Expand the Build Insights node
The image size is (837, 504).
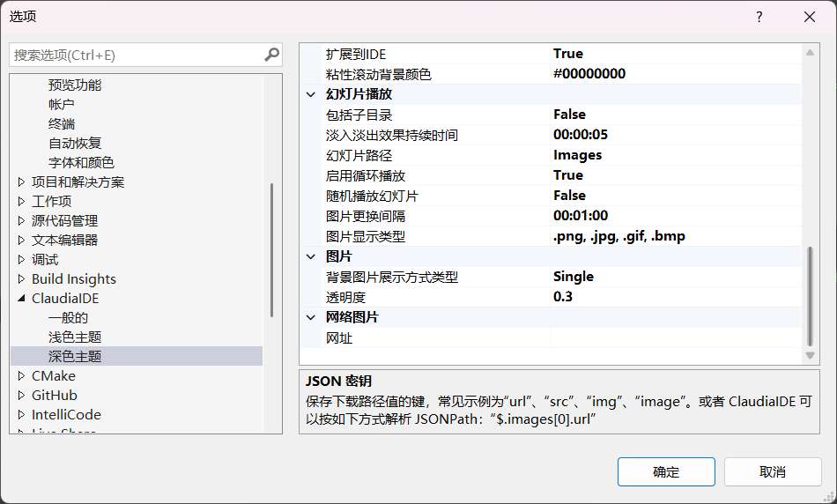[x=21, y=278]
